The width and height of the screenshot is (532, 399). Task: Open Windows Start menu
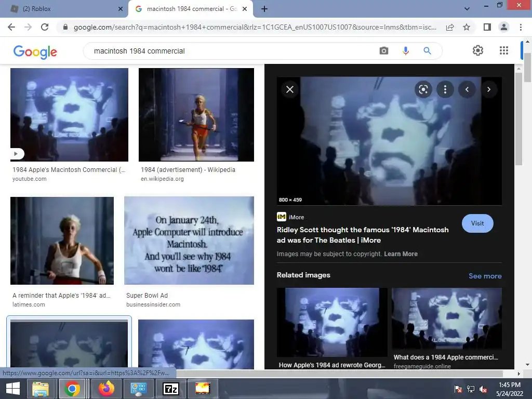click(13, 389)
